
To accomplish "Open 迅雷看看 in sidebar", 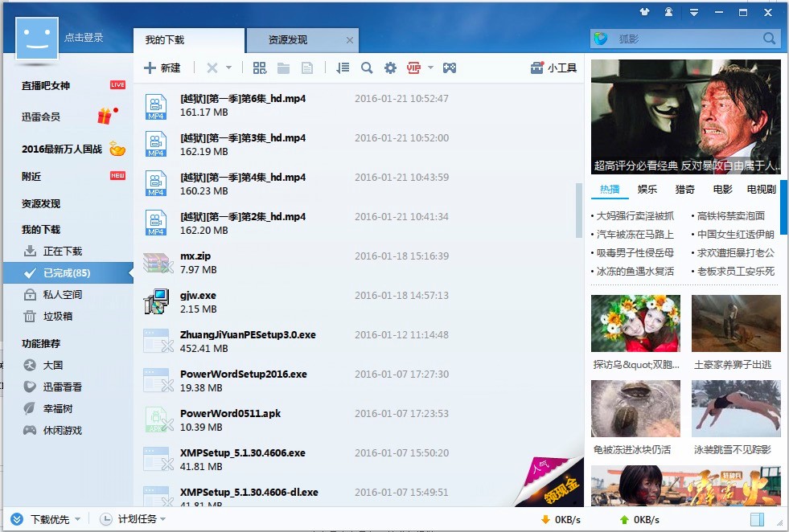I will click(x=63, y=387).
